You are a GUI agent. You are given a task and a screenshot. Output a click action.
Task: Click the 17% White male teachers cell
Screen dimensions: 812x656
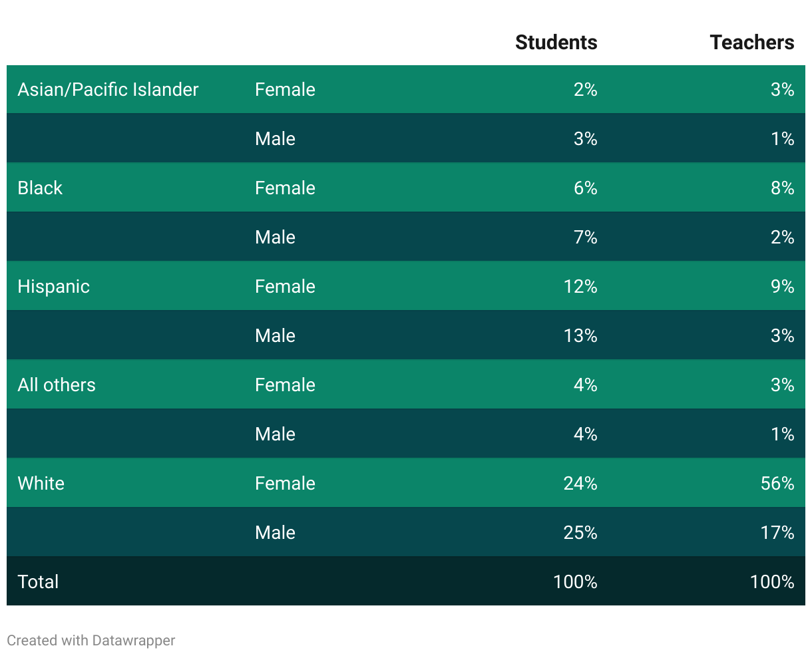tap(777, 533)
